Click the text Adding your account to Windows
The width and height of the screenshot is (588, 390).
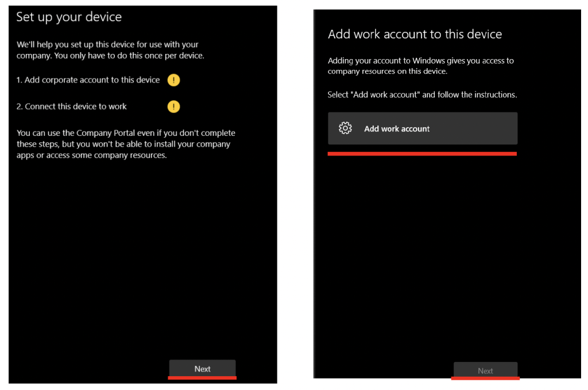tap(421, 66)
